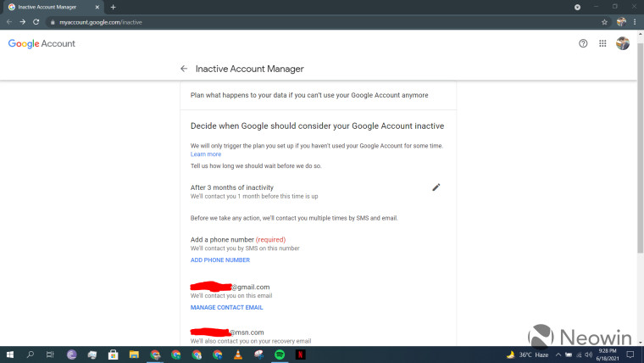Open the Google Account profile picture menu

point(623,43)
